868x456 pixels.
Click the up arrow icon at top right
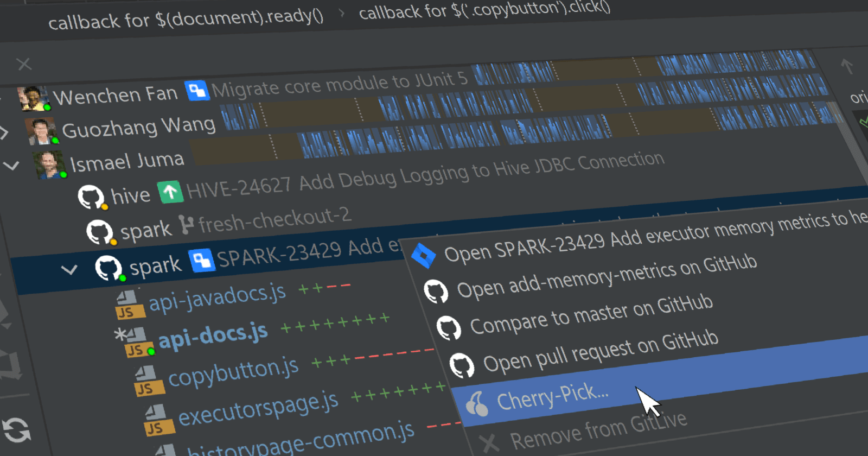[847, 67]
